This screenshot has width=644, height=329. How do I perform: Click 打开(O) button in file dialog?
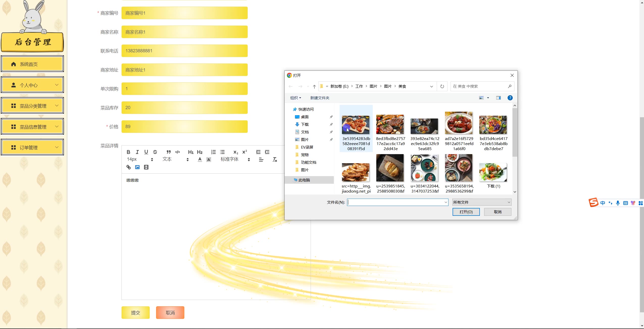point(466,212)
